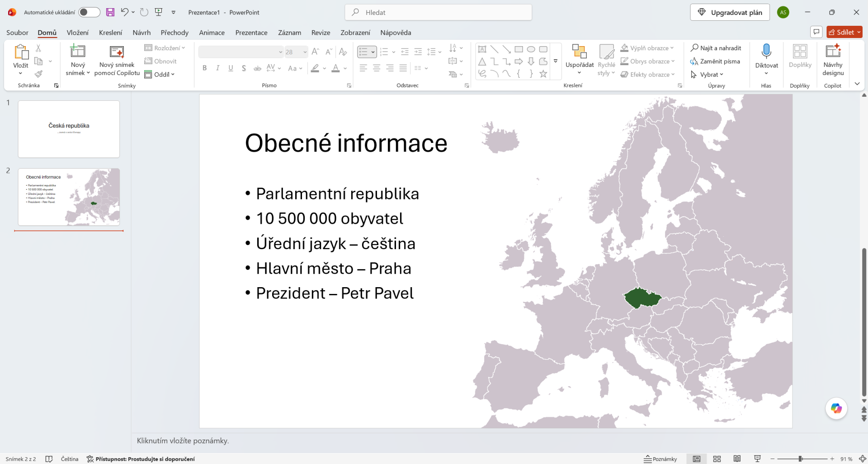This screenshot has width=868, height=464.
Task: Open the Soubor menu
Action: [x=17, y=33]
